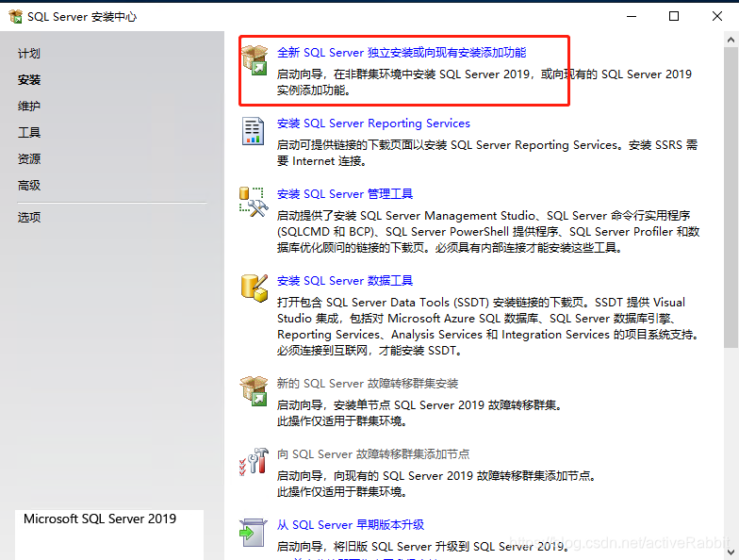This screenshot has width=739, height=560.
Task: Click the Reporting Services document icon
Action: (x=253, y=131)
